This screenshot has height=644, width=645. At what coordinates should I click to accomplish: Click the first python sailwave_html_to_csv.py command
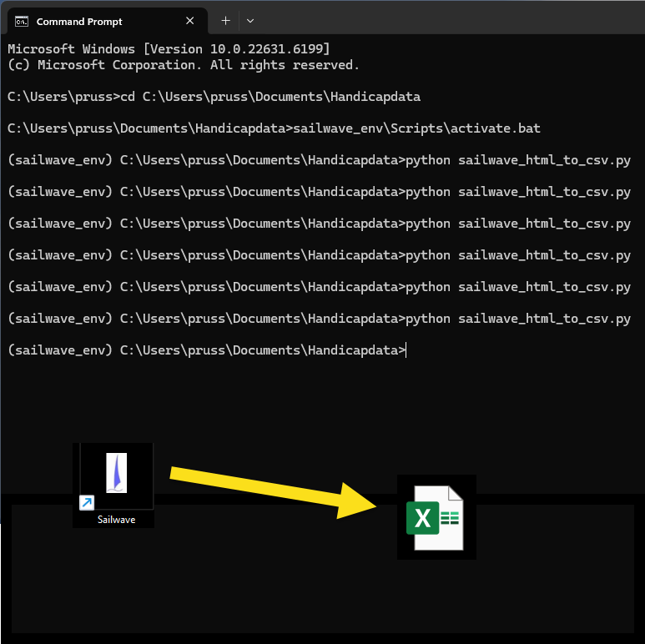point(517,160)
